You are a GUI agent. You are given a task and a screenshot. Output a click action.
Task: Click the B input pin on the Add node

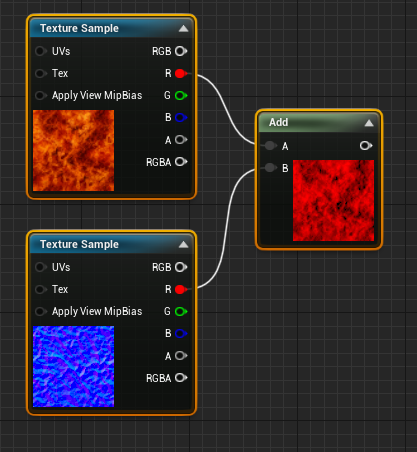point(270,168)
